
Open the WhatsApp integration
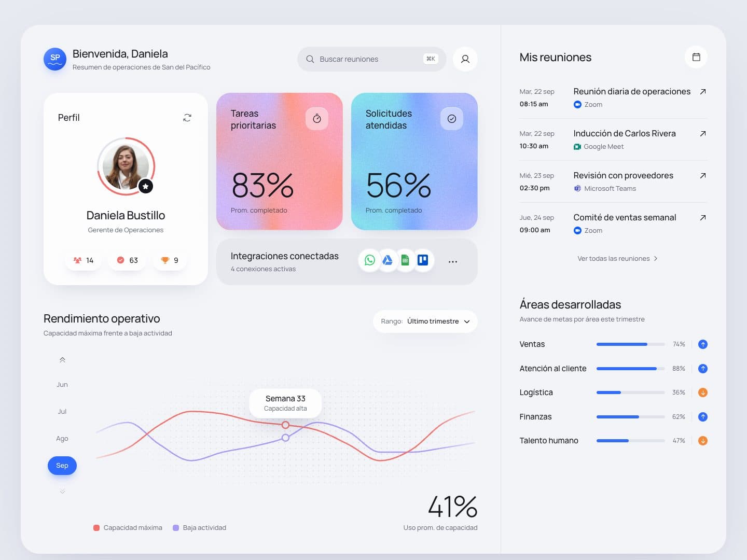point(370,260)
